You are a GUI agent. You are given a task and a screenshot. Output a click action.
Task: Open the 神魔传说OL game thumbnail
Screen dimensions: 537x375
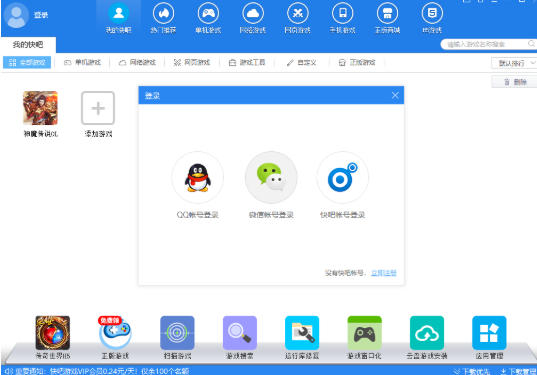40,108
